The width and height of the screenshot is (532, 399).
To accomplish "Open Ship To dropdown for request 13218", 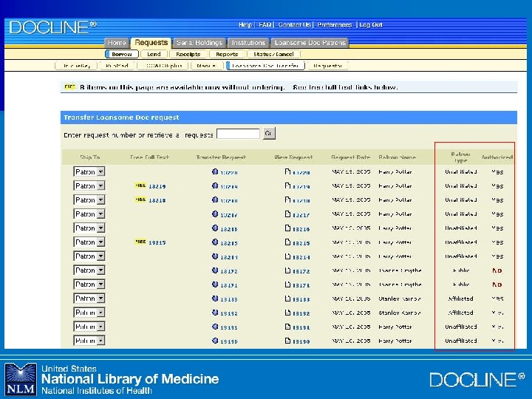I will pyautogui.click(x=89, y=199).
